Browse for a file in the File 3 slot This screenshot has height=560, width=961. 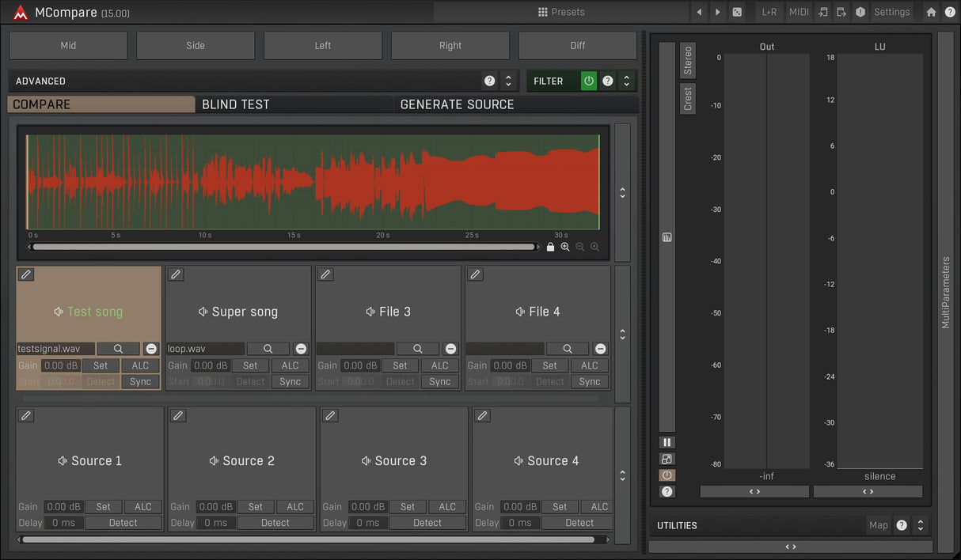pos(417,349)
